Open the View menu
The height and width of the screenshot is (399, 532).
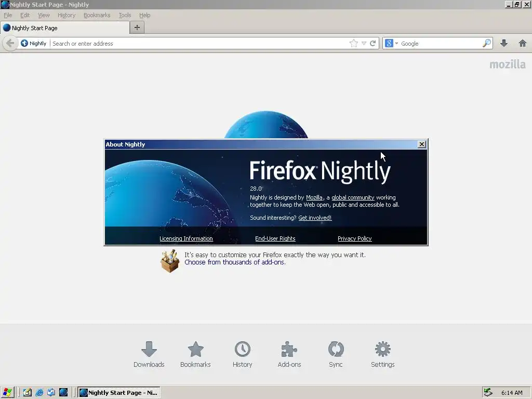click(x=44, y=15)
